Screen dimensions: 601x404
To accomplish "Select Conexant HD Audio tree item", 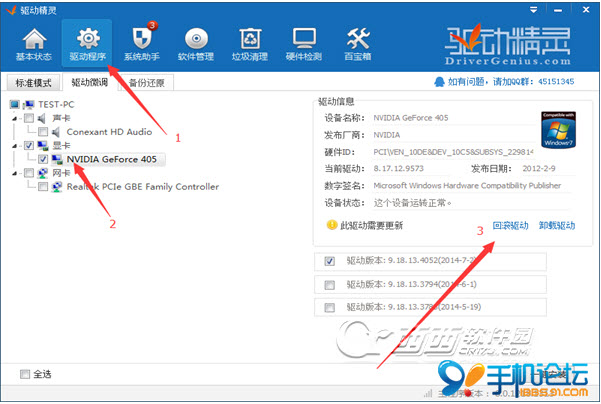I will pyautogui.click(x=109, y=132).
